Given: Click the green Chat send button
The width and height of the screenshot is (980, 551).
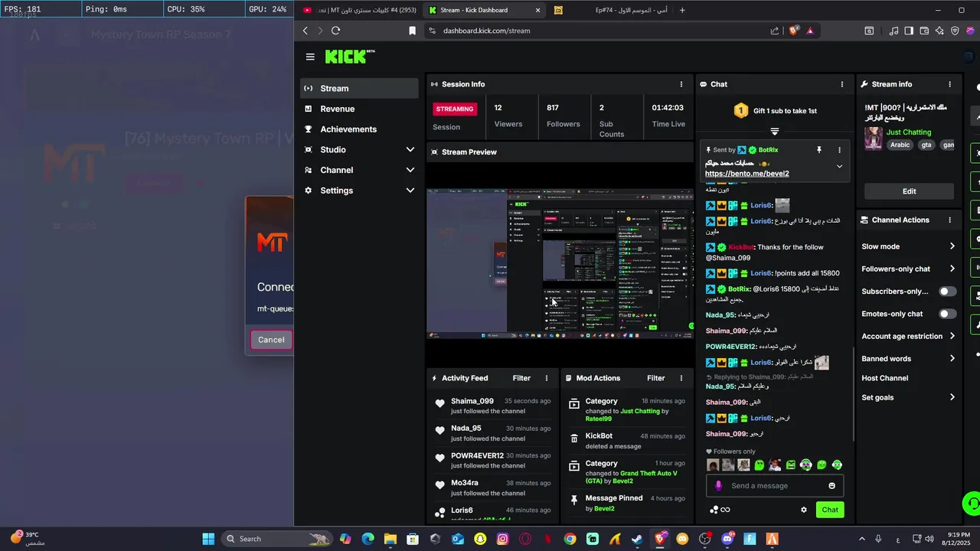Looking at the screenshot, I should [x=830, y=510].
